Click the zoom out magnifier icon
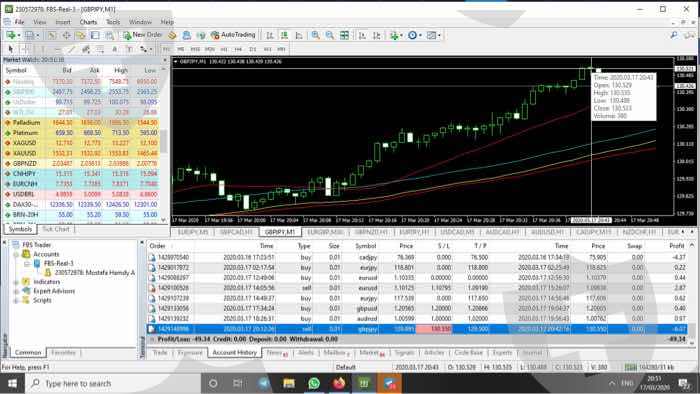Screen dimensions: 700x394 point(329,35)
